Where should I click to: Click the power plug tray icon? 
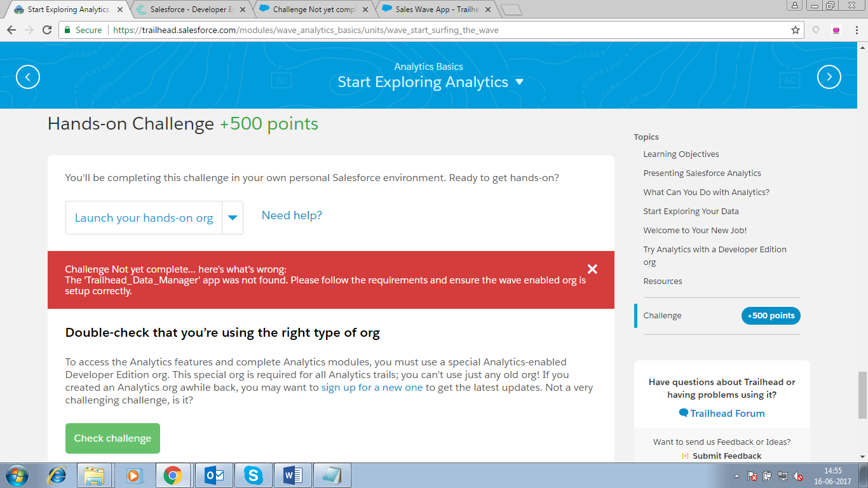(x=768, y=476)
